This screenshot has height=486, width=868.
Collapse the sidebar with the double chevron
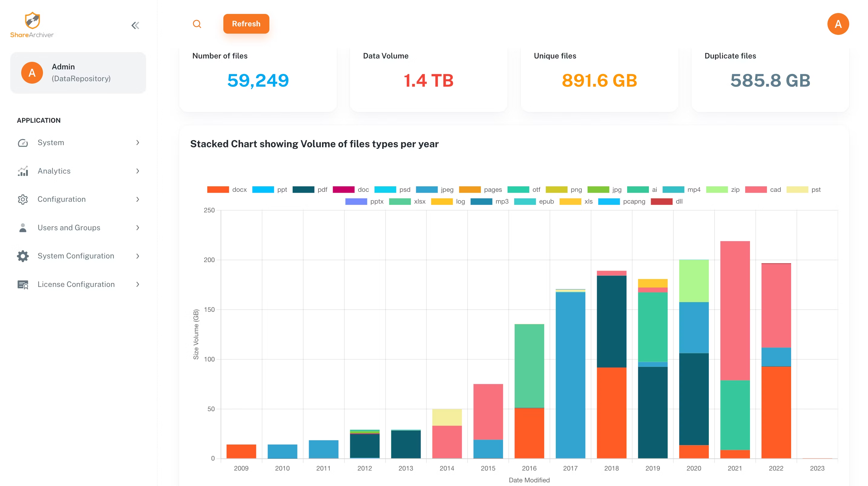(x=136, y=25)
